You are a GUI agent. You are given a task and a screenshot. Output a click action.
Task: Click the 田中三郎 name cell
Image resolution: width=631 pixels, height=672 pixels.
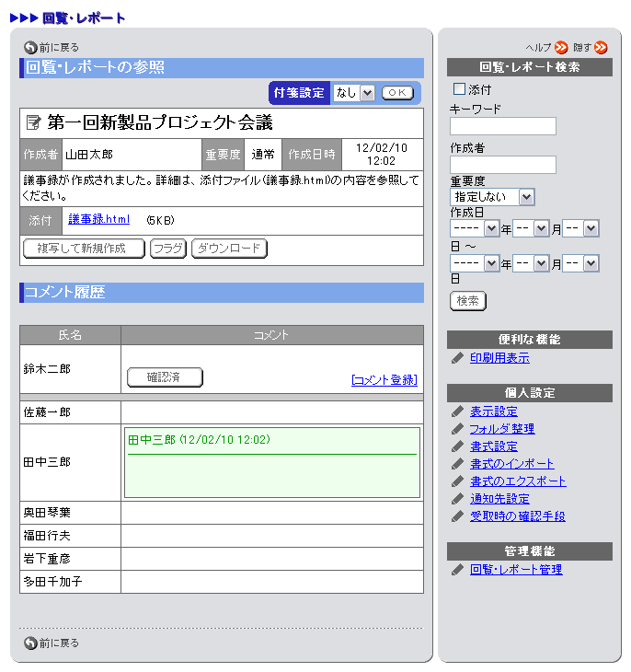pyautogui.click(x=70, y=462)
